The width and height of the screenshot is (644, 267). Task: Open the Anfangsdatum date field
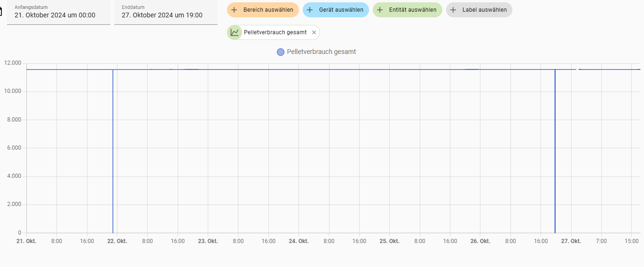pyautogui.click(x=59, y=12)
